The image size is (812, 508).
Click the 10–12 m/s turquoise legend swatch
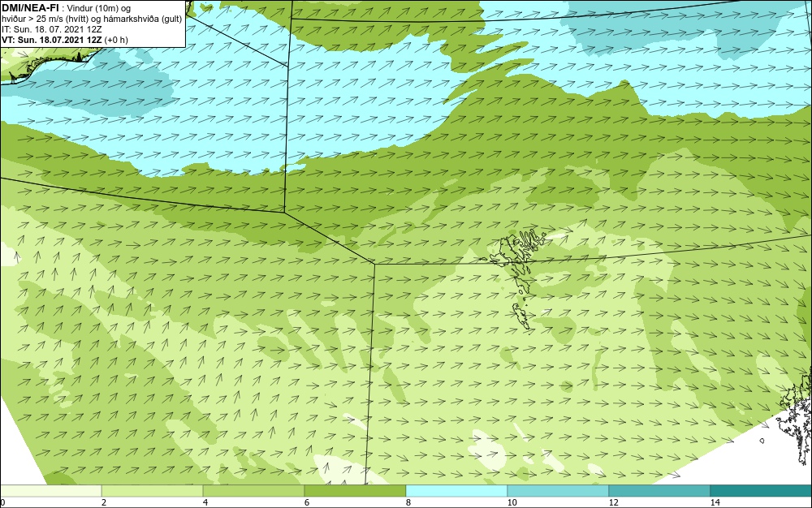[x=558, y=491]
